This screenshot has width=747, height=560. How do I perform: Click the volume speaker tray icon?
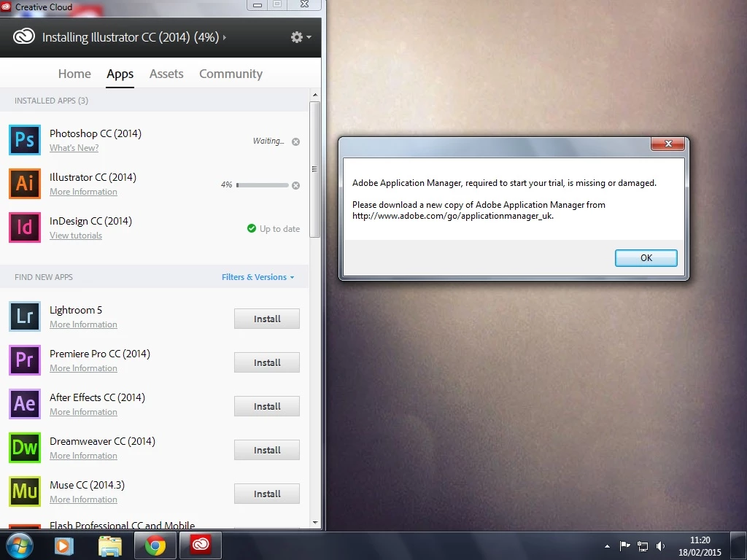660,546
